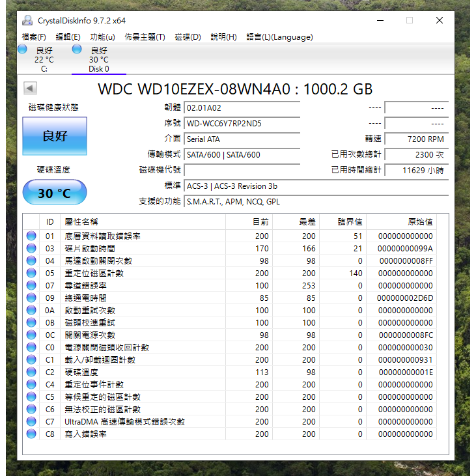
Task: Click status orb for attribute 05 row
Action: (31, 273)
